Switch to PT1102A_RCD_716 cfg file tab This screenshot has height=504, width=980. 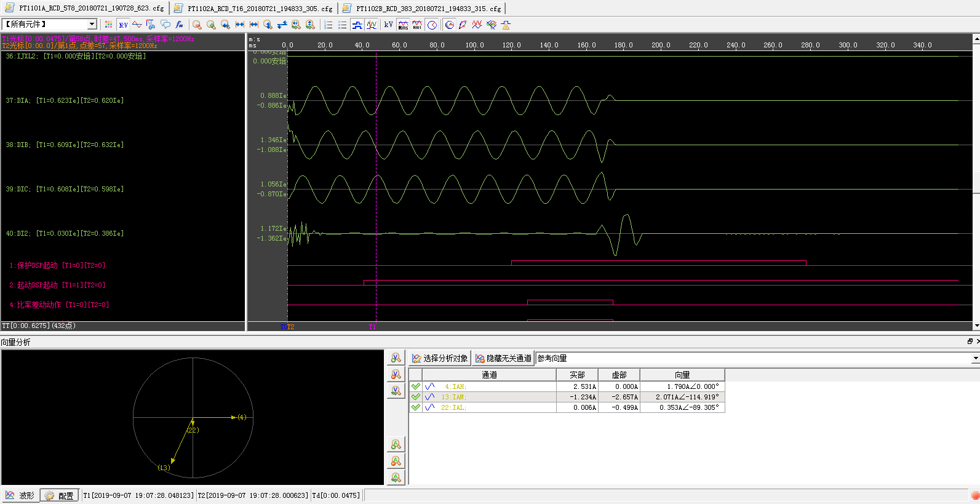(253, 9)
